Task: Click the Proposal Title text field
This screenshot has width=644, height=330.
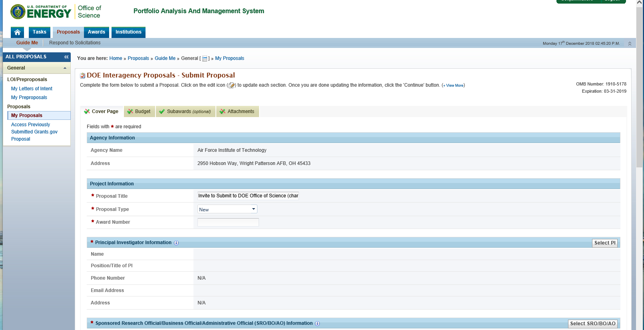Action: 248,196
